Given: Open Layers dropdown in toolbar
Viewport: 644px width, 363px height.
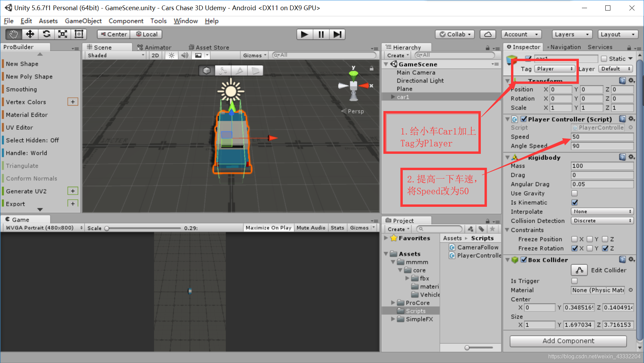Looking at the screenshot, I should 572,34.
